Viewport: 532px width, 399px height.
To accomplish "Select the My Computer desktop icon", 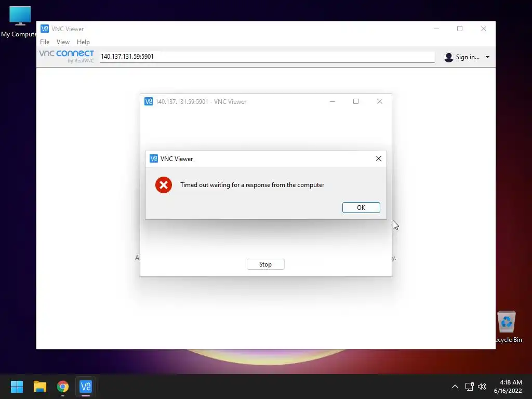I will (19, 21).
